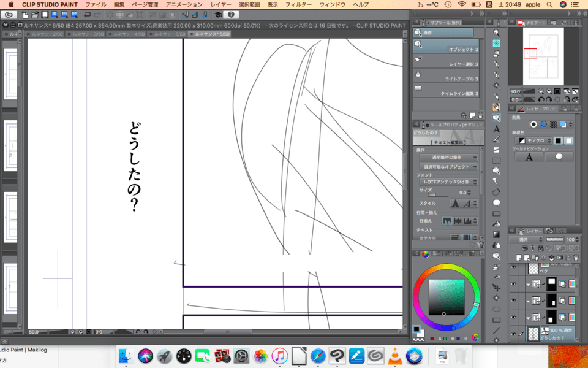Hide the どうしたの？ text layer

click(x=514, y=333)
